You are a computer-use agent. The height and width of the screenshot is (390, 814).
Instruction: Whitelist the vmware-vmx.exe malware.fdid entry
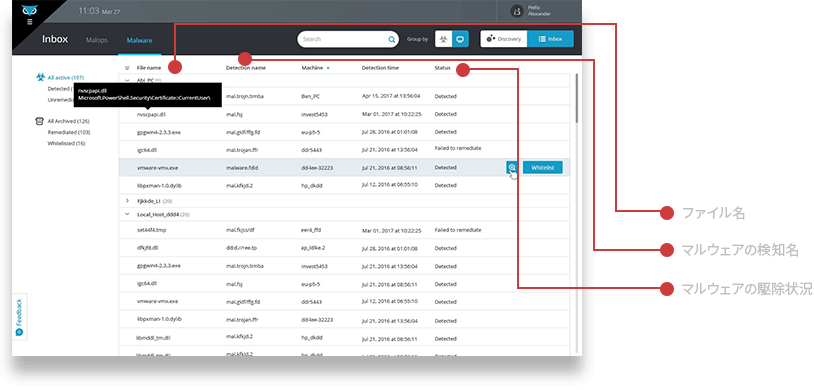[x=542, y=167]
